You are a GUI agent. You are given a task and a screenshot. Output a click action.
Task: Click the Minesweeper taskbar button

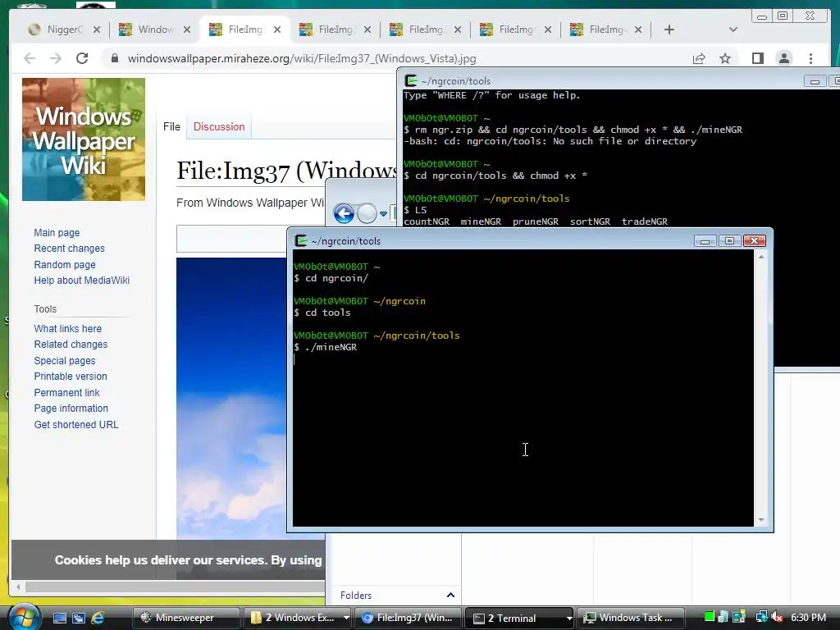(x=186, y=618)
